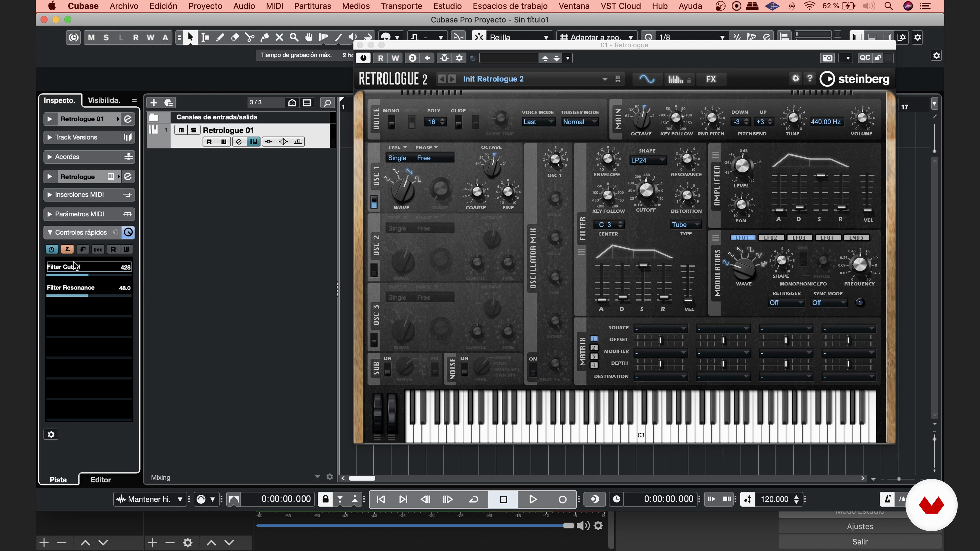Toggle Write automation in plugin header

click(x=396, y=58)
